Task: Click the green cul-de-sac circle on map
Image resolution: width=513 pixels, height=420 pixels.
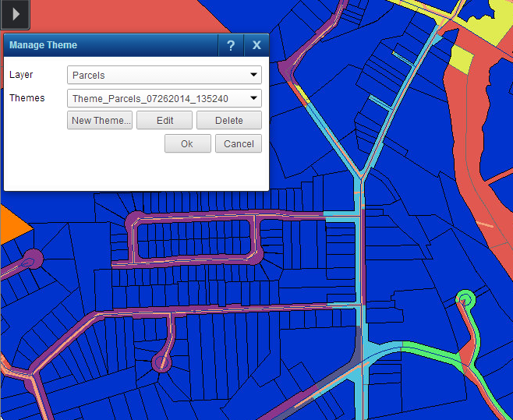Action: click(465, 298)
